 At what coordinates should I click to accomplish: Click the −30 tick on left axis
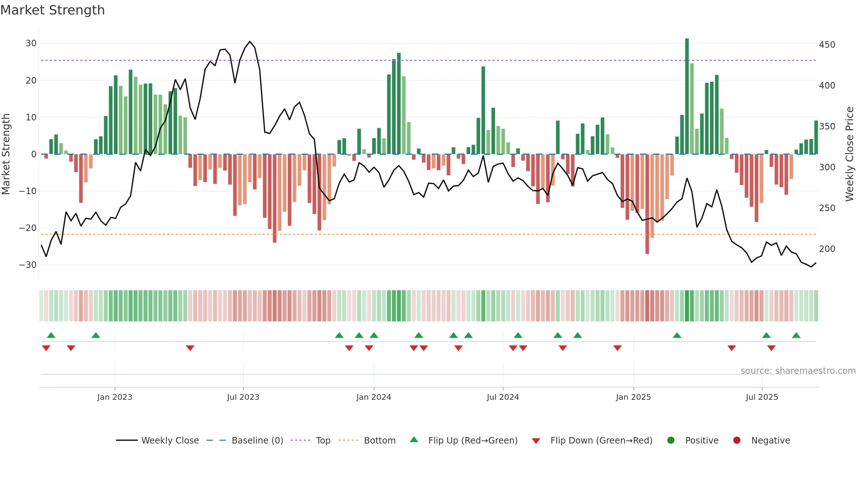[28, 265]
